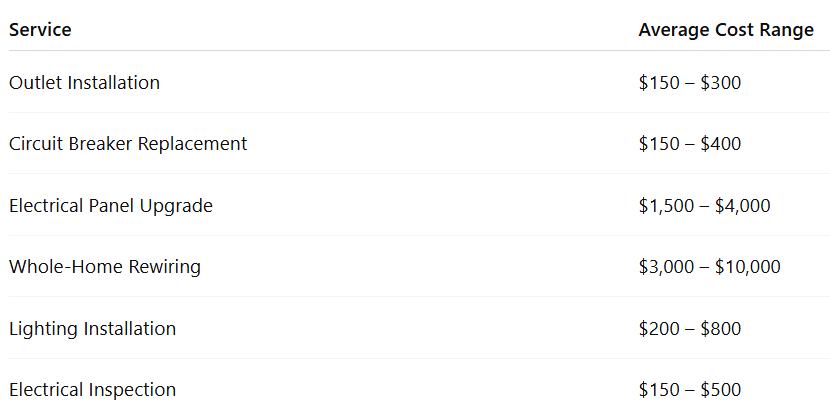Click the Whole-Home Rewiring service name
This screenshot has width=830, height=418.
pyautogui.click(x=105, y=267)
